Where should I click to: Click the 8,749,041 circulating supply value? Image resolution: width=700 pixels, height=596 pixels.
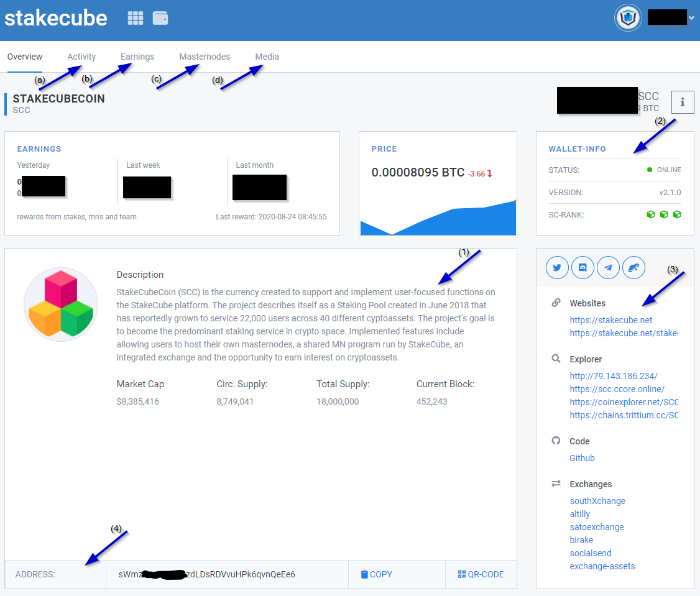pyautogui.click(x=235, y=401)
